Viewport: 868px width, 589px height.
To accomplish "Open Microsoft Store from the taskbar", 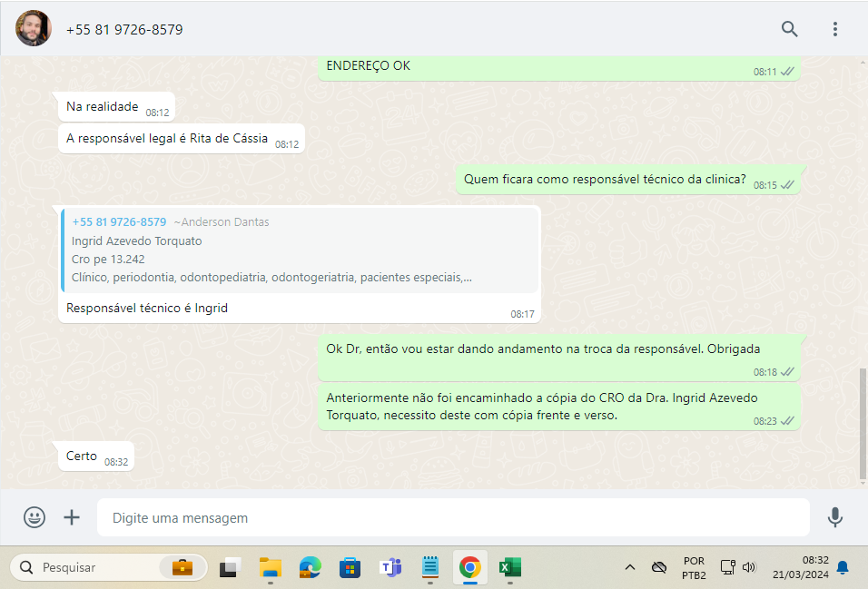I will [x=350, y=567].
